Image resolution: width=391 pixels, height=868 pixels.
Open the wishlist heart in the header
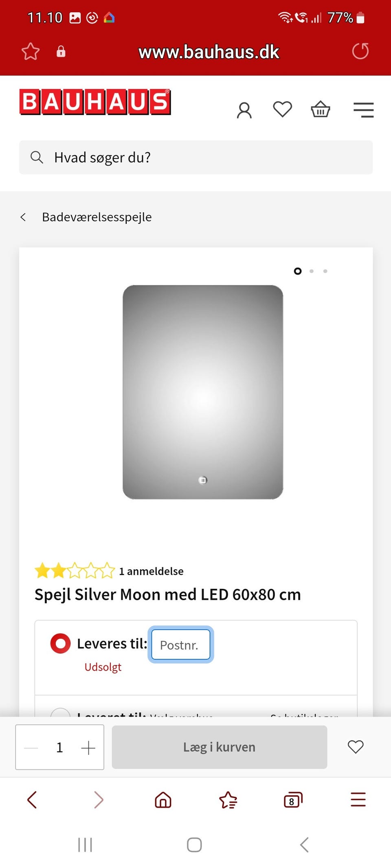[x=282, y=109]
